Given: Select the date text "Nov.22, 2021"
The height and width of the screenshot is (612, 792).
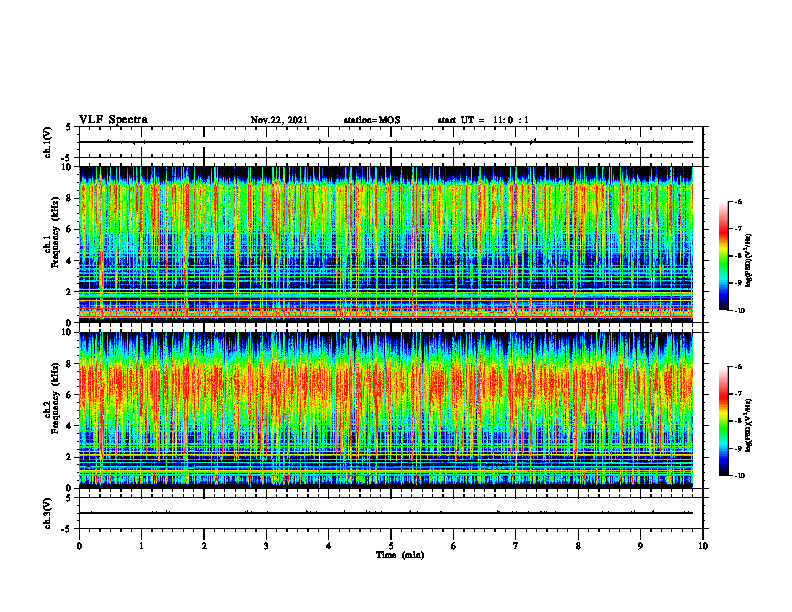Looking at the screenshot, I should tap(279, 120).
